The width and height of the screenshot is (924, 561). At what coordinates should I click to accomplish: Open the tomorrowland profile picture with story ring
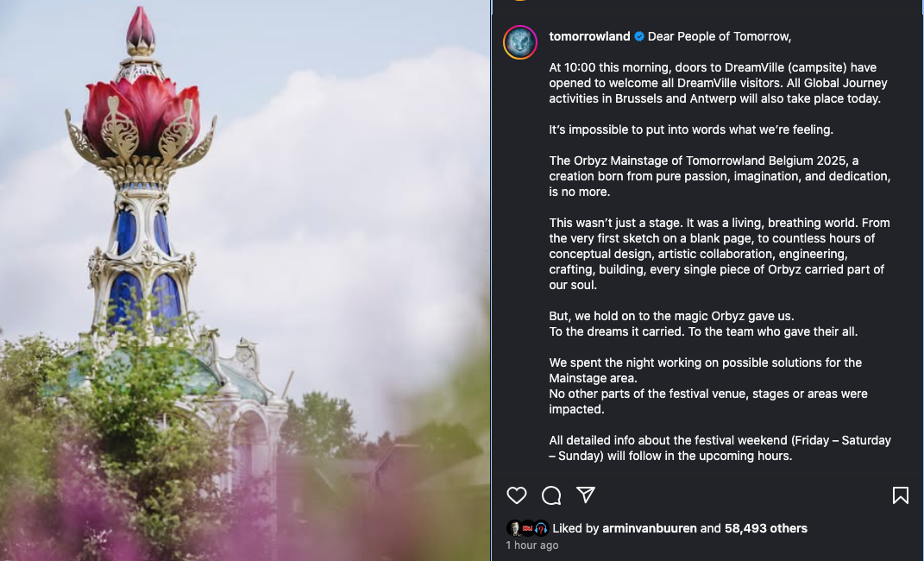(519, 42)
